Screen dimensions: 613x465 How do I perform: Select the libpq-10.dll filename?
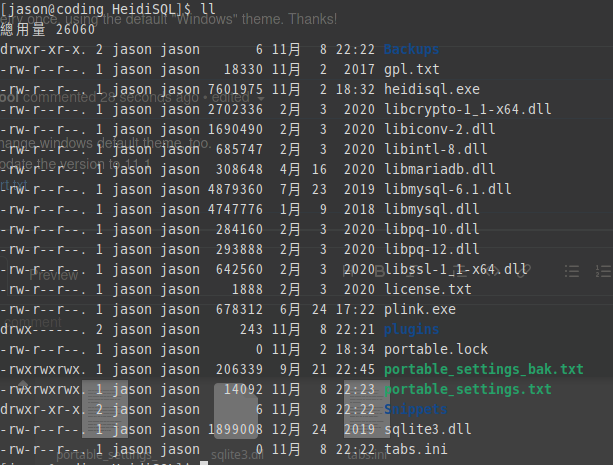coord(432,229)
